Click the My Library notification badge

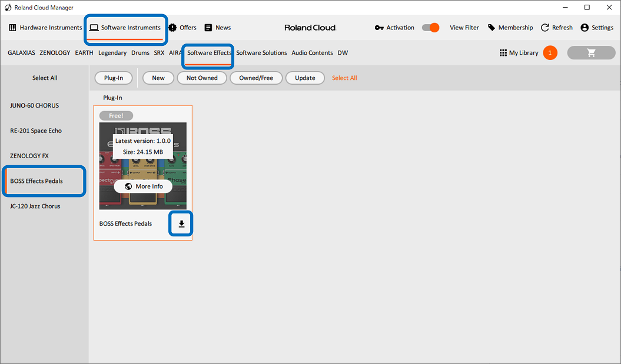[x=550, y=52]
